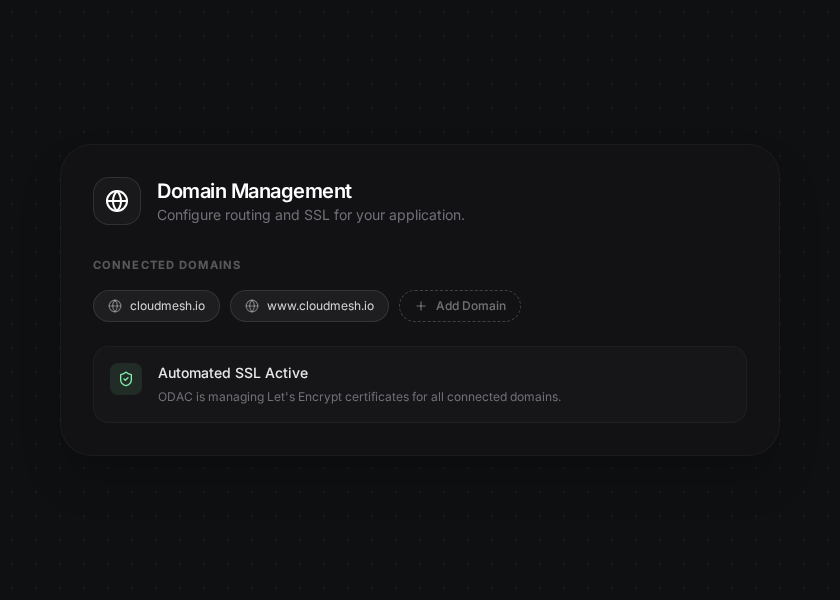Image resolution: width=840 pixels, height=600 pixels.
Task: Click the plus icon in Add Domain
Action: [x=421, y=306]
